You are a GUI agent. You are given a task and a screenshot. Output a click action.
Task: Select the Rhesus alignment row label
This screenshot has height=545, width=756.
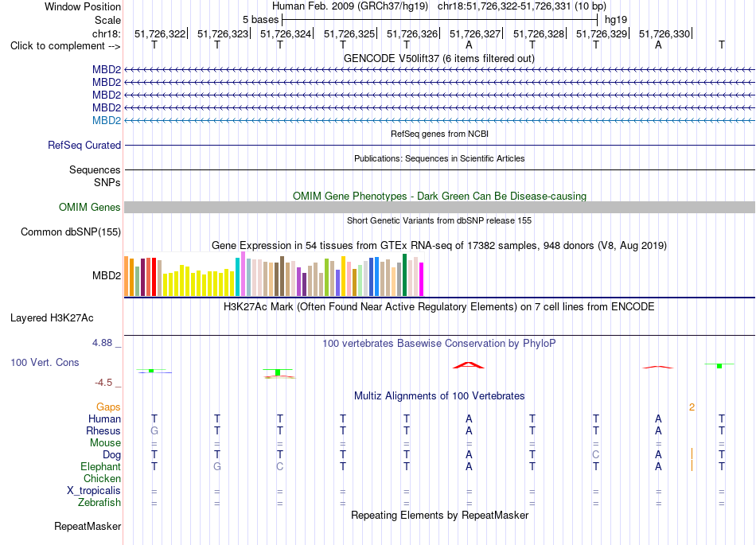pyautogui.click(x=103, y=430)
